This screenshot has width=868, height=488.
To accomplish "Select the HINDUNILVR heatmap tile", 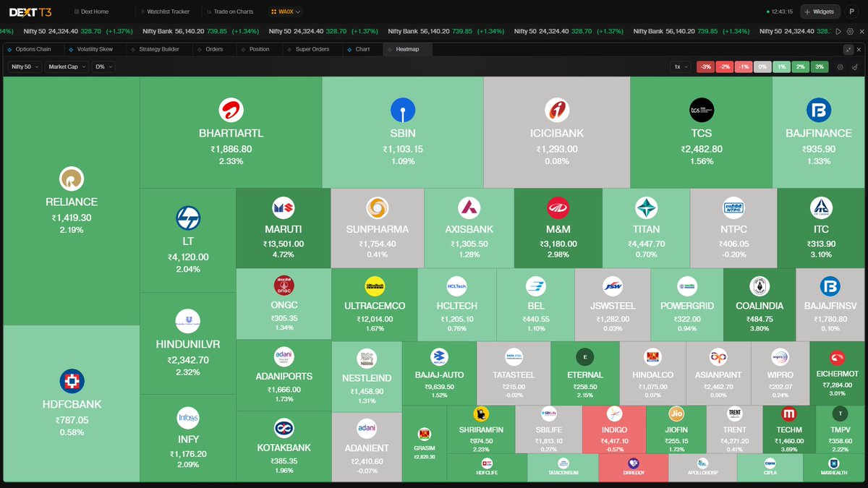I will (x=187, y=343).
